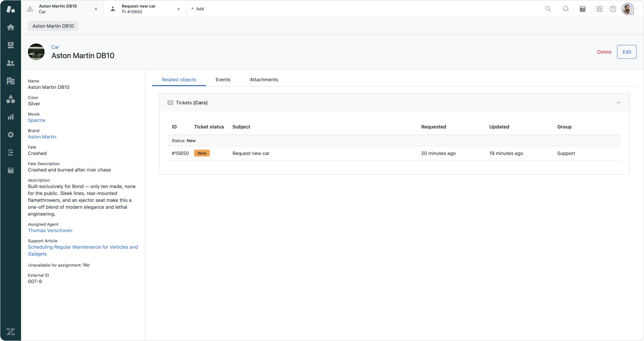
Task: Open the Scheduling Regular Maintenance article link
Action: click(x=83, y=250)
